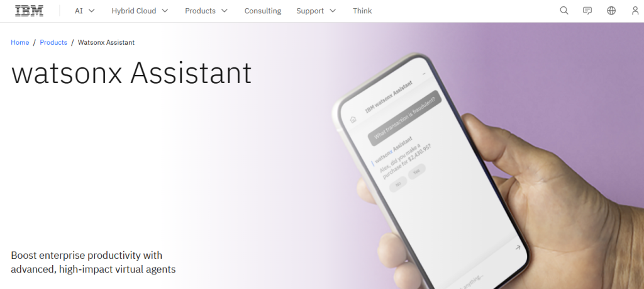
Task: Expand the Hybrid Cloud dropdown
Action: click(x=140, y=11)
